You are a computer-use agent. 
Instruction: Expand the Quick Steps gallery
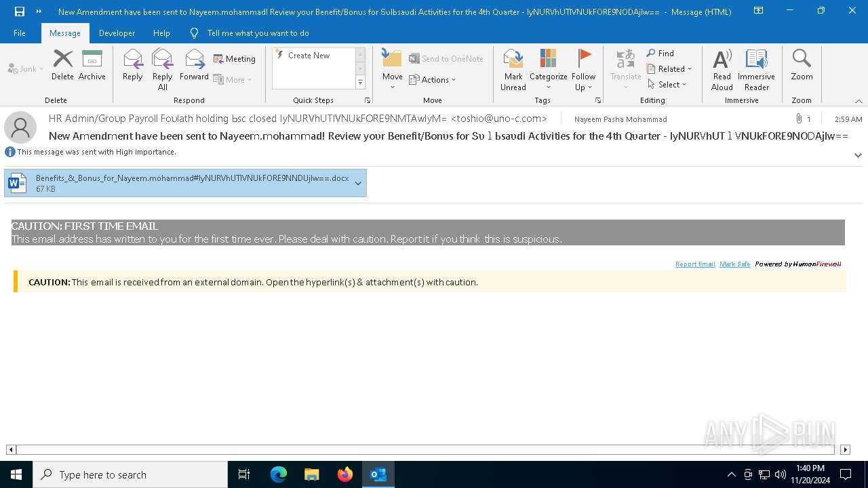pos(361,83)
